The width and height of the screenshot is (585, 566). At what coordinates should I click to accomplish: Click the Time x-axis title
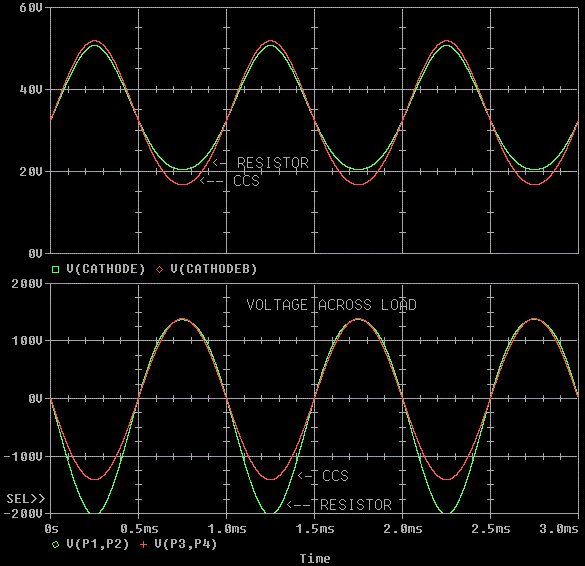[315, 559]
